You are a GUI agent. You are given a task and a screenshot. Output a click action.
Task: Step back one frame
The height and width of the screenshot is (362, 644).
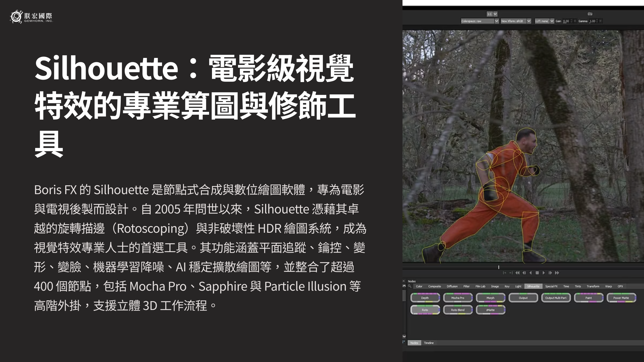tap(524, 273)
